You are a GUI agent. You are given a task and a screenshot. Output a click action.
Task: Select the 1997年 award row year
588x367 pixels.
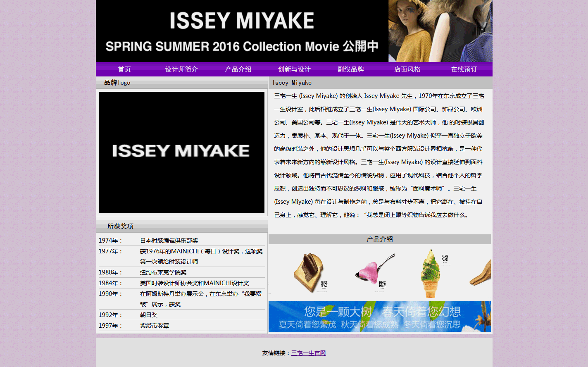pyautogui.click(x=110, y=326)
